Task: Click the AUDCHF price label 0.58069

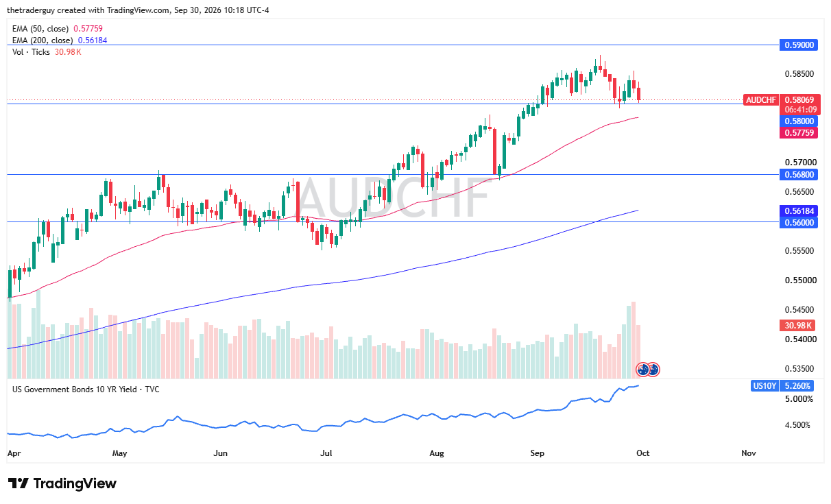Action: click(x=799, y=100)
